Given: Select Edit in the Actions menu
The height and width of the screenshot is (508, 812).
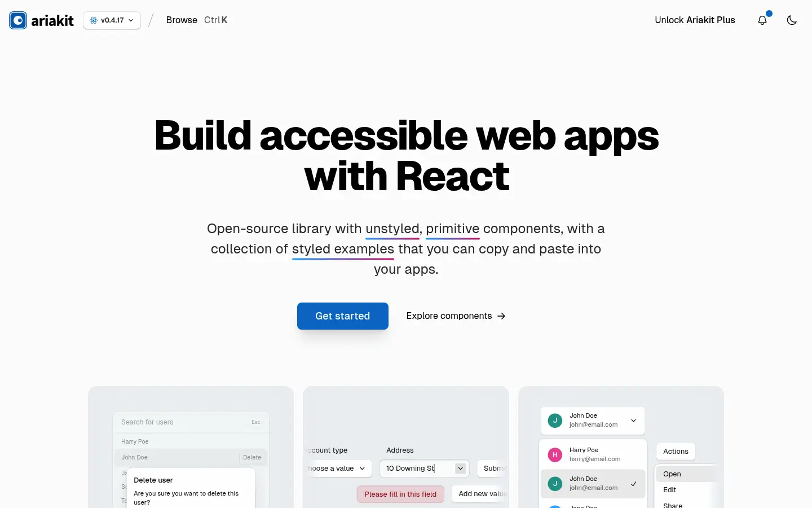Looking at the screenshot, I should coord(686,490).
